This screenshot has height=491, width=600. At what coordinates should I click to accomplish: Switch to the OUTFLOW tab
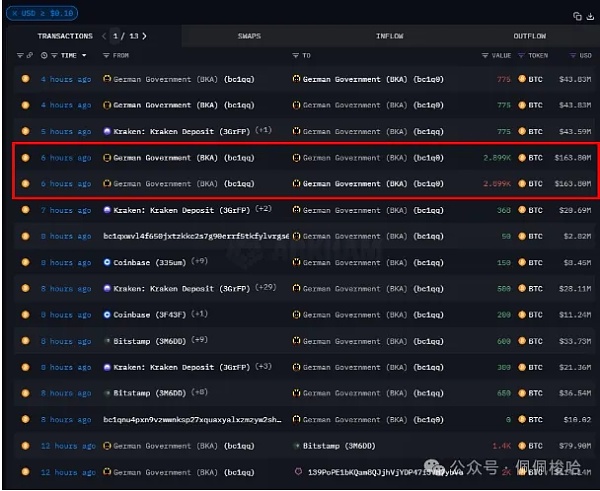click(529, 36)
